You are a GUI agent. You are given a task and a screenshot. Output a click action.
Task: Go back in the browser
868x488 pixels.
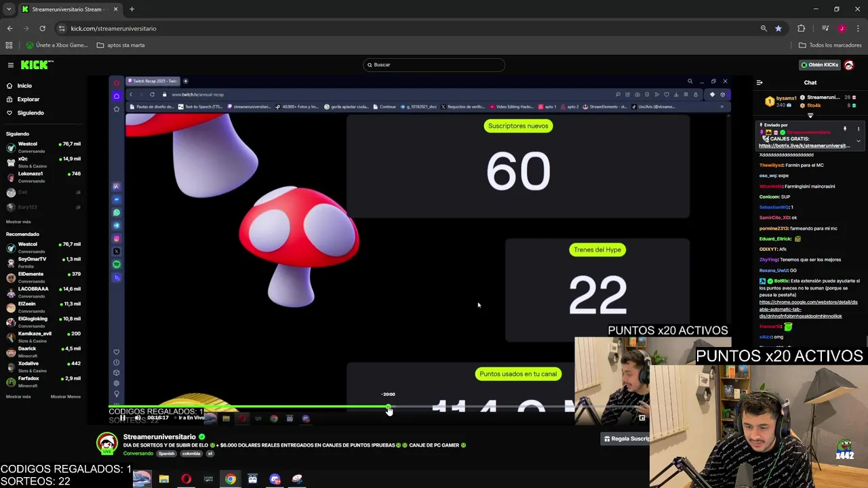(9, 28)
